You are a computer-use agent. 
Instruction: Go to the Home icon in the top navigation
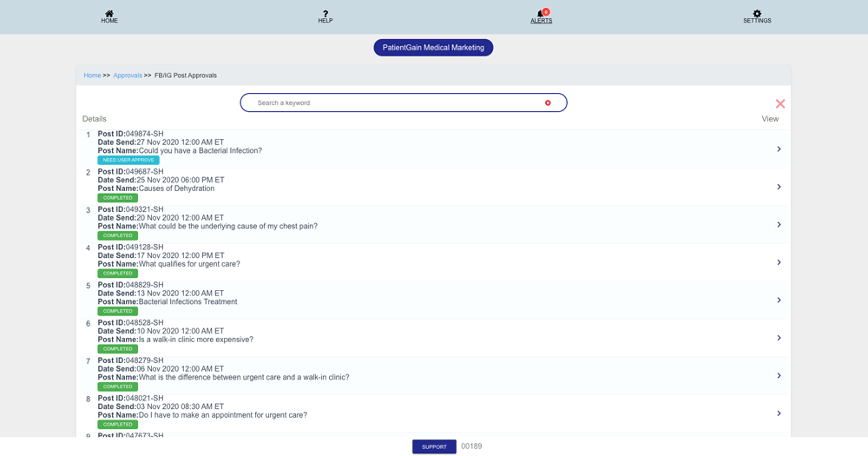pyautogui.click(x=109, y=13)
